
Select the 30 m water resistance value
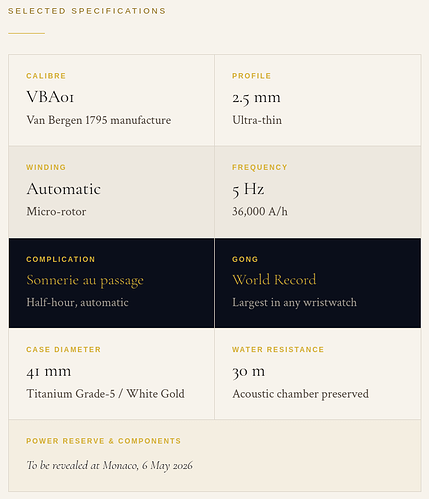click(x=249, y=371)
